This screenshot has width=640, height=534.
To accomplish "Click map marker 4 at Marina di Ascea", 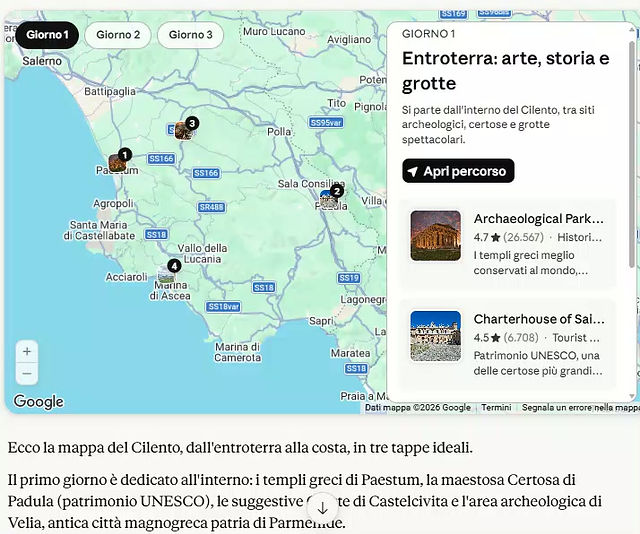I will pyautogui.click(x=169, y=271).
